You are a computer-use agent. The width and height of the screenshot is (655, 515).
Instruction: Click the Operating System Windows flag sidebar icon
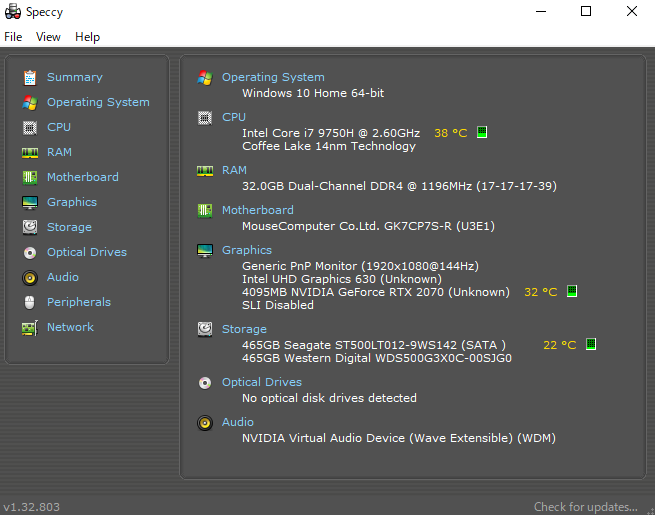point(30,103)
